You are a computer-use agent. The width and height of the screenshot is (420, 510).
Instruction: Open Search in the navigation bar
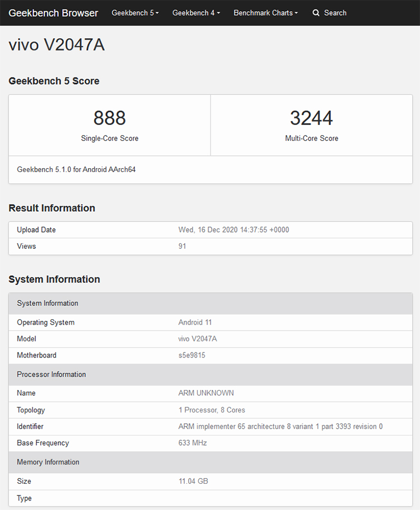click(329, 13)
